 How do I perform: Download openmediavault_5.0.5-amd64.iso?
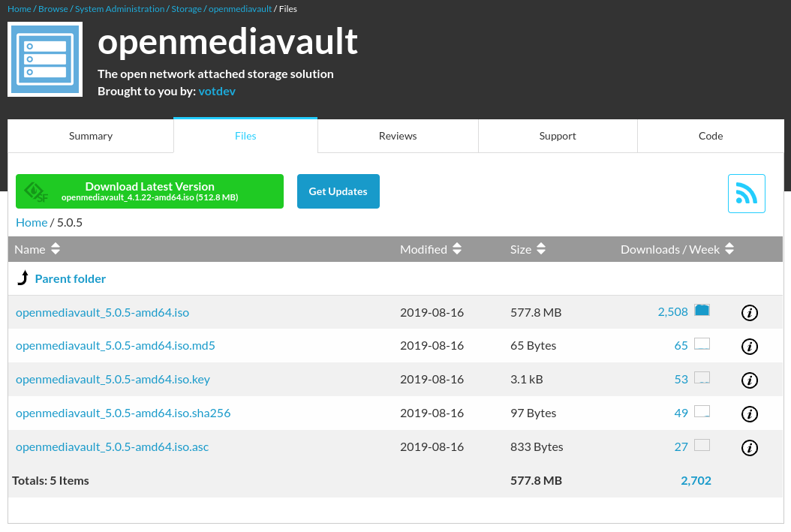[102, 313]
